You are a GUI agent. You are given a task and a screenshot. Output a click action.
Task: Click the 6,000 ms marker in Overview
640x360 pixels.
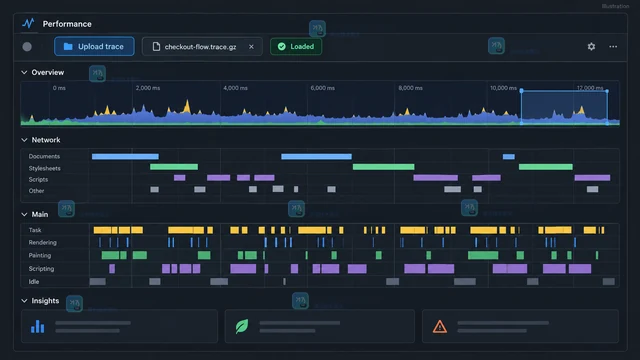[x=322, y=88]
